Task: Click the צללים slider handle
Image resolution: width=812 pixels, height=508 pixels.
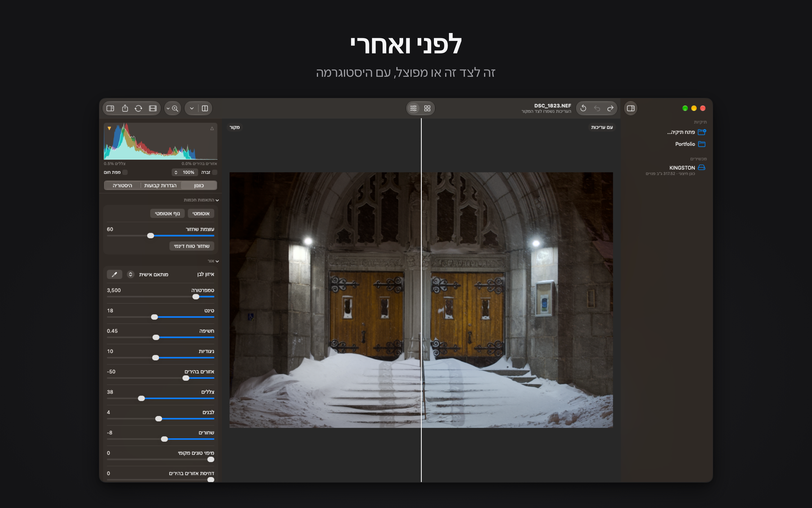Action: coord(142,398)
